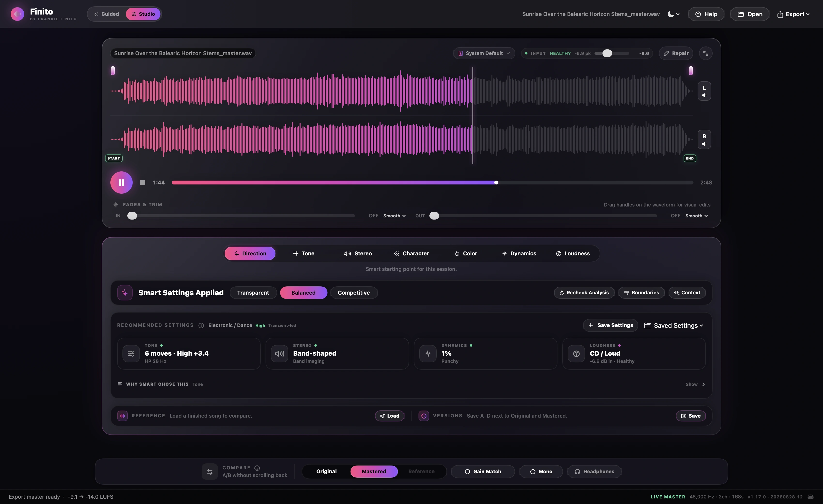Choose the Transparent preset
823x504 pixels.
[253, 293]
